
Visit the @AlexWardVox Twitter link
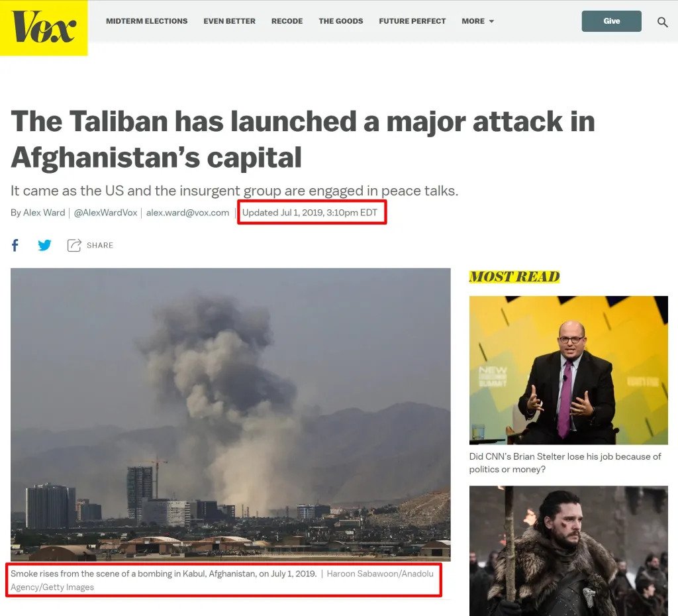coord(105,213)
